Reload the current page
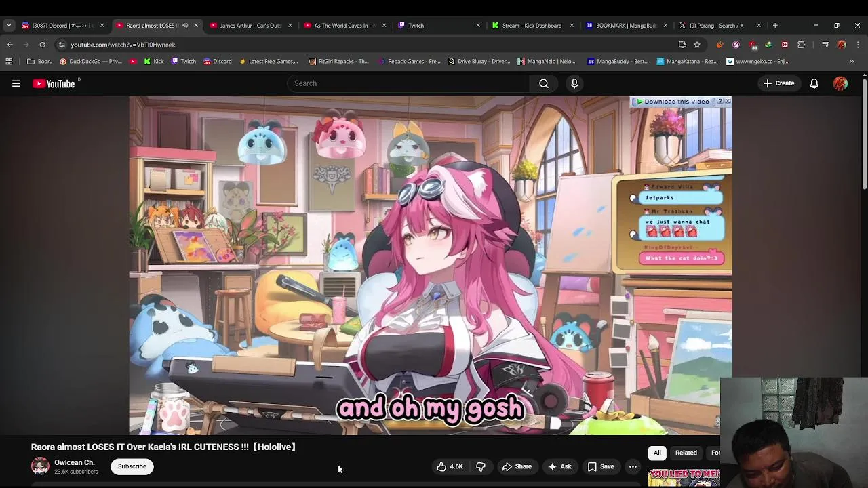Image resolution: width=868 pixels, height=488 pixels. point(42,45)
